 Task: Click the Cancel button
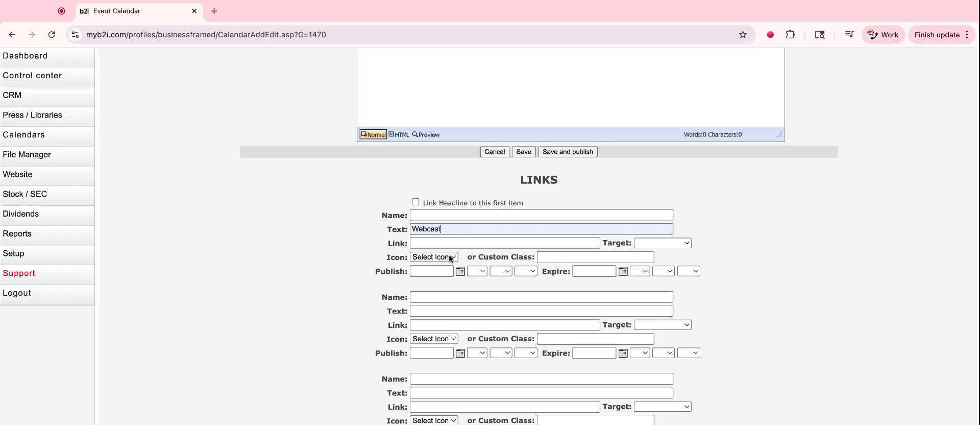click(495, 152)
